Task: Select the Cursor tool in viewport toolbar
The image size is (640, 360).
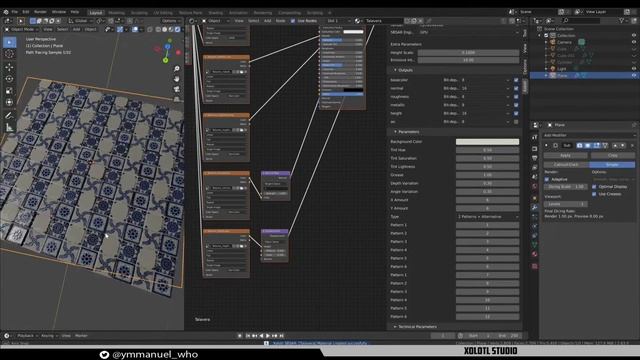Action: [9, 54]
